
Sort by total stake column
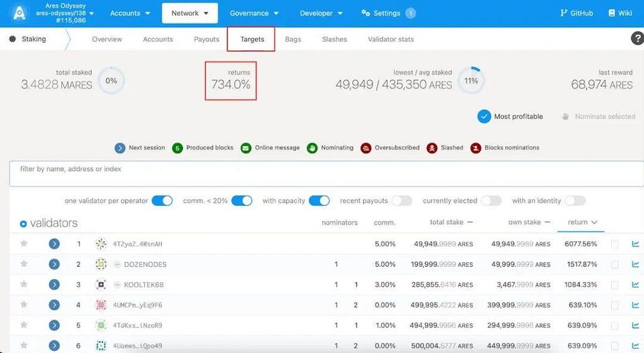(x=451, y=222)
